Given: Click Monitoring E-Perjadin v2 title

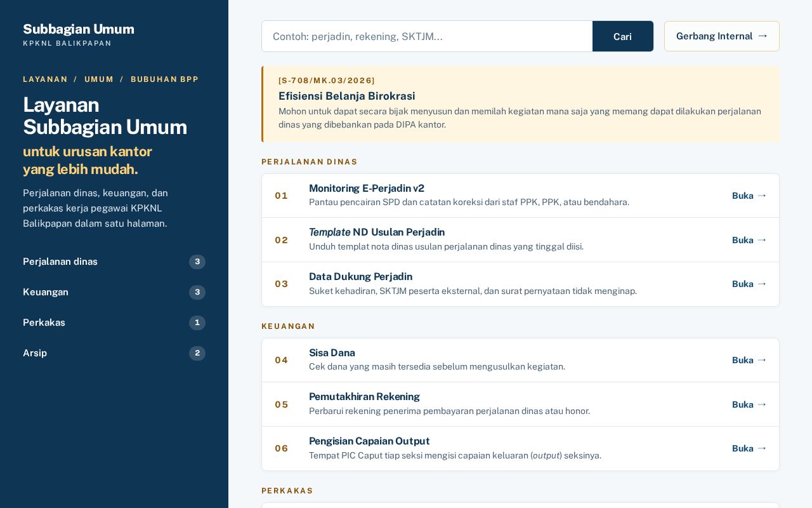Looking at the screenshot, I should click(x=367, y=189).
